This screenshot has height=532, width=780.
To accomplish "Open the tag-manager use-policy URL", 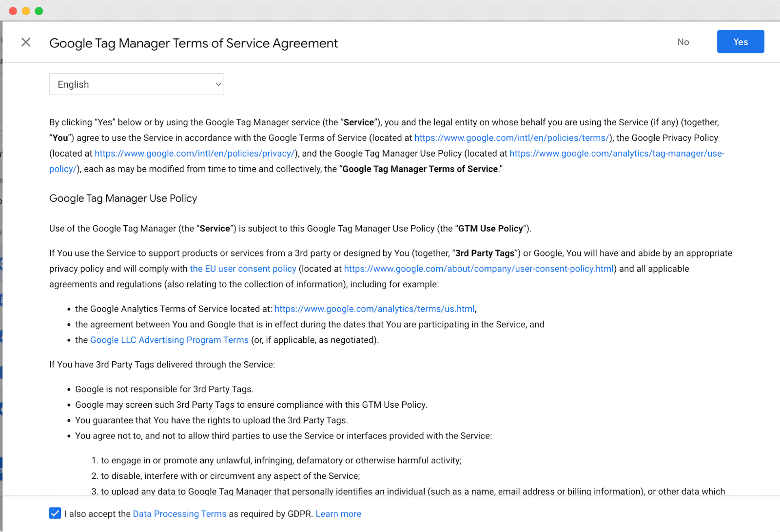I will pos(617,154).
